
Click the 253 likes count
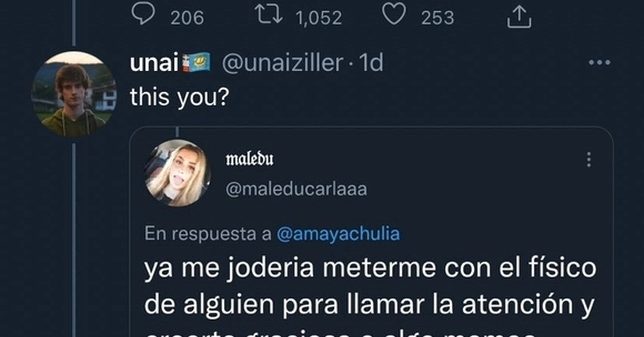(x=438, y=18)
